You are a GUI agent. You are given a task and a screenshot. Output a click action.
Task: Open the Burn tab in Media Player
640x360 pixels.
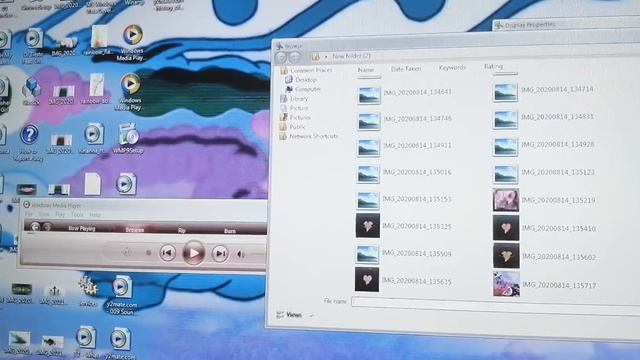[x=229, y=231]
